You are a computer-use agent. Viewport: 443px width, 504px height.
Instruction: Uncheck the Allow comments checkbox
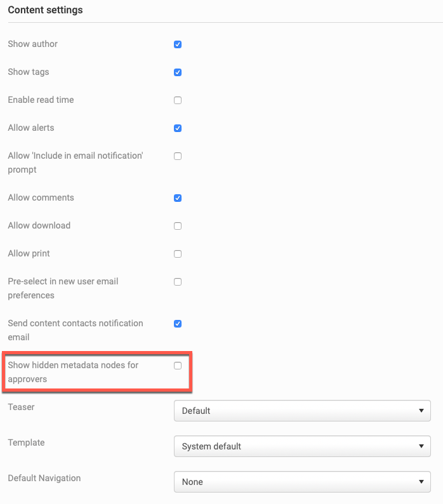(x=178, y=198)
